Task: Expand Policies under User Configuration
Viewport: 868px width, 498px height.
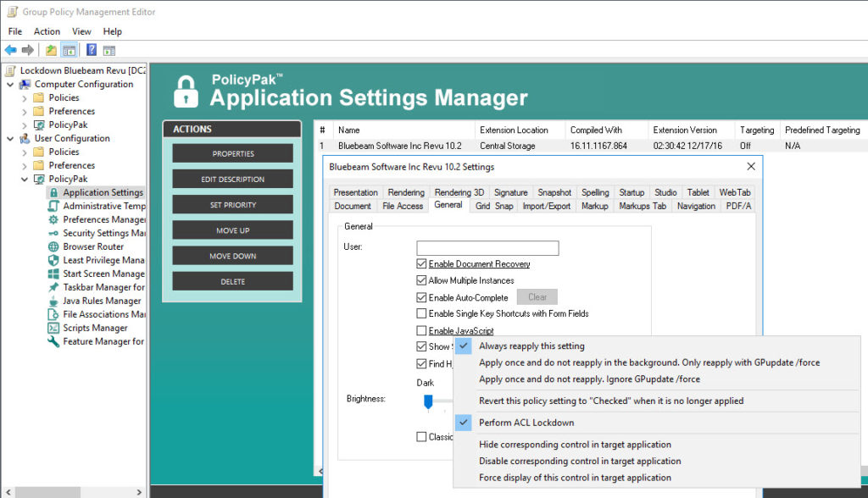Action: 25,152
